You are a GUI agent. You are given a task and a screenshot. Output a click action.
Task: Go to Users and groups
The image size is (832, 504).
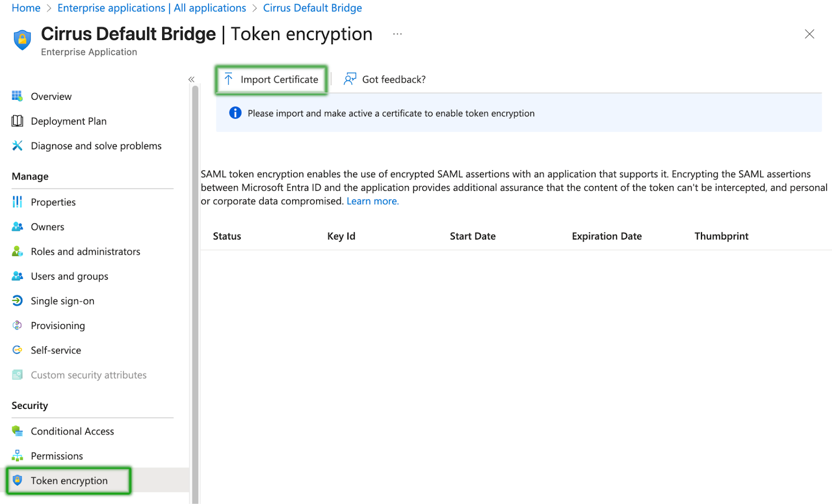click(x=69, y=276)
